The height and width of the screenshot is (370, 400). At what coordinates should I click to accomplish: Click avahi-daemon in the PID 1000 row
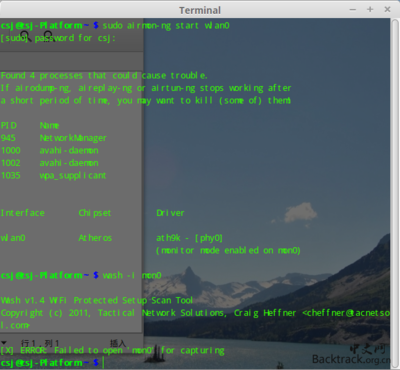point(69,150)
